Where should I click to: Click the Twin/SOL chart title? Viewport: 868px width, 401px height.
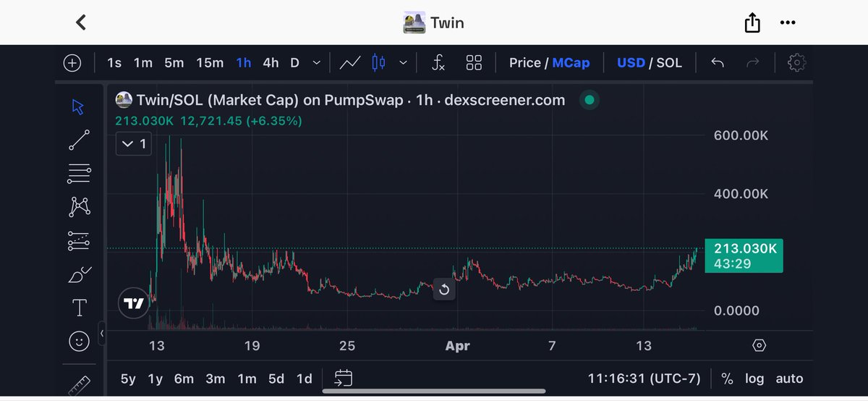351,101
